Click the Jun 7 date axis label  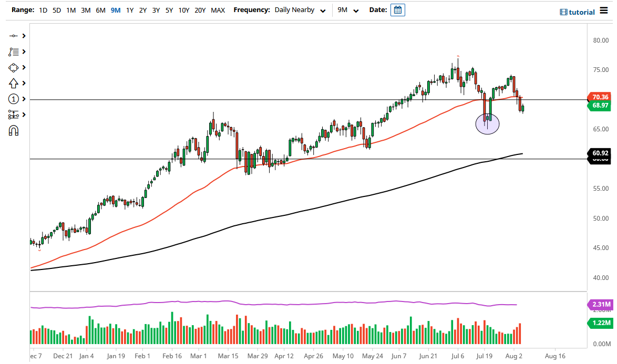(398, 356)
